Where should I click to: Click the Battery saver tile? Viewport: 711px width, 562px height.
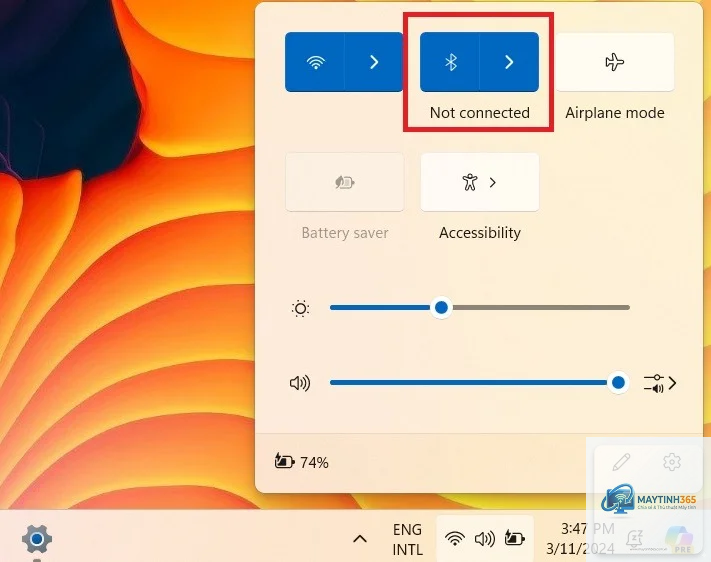tap(345, 182)
